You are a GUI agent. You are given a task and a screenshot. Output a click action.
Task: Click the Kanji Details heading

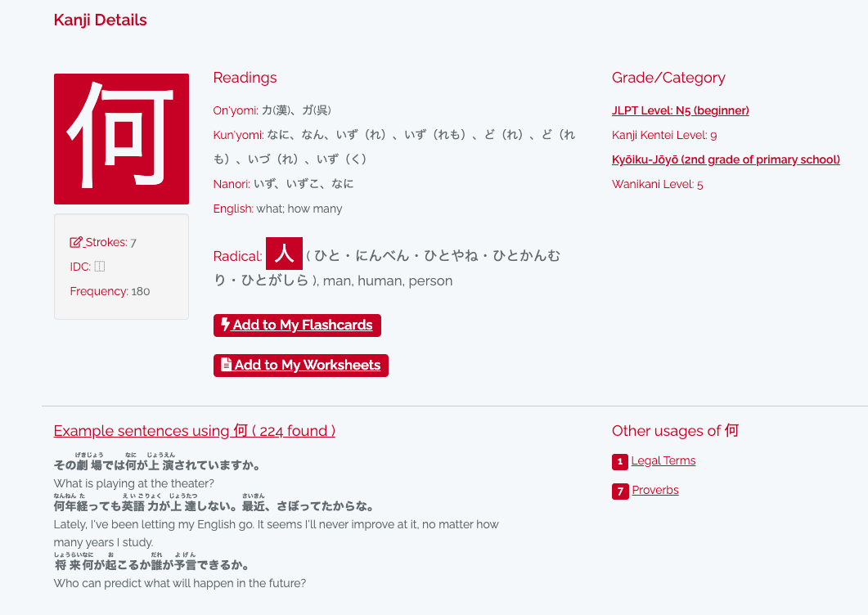click(x=100, y=20)
